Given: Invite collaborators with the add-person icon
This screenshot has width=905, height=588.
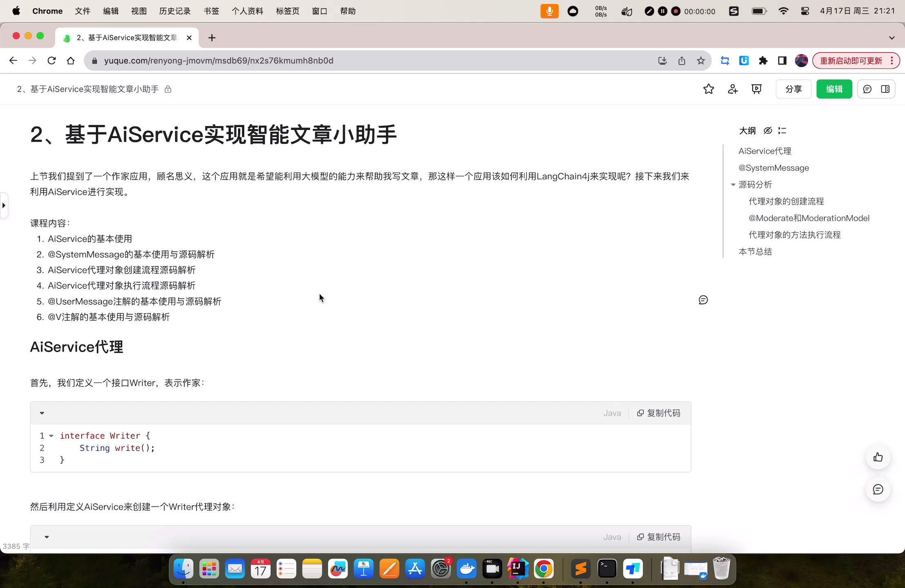Looking at the screenshot, I should click(x=733, y=89).
